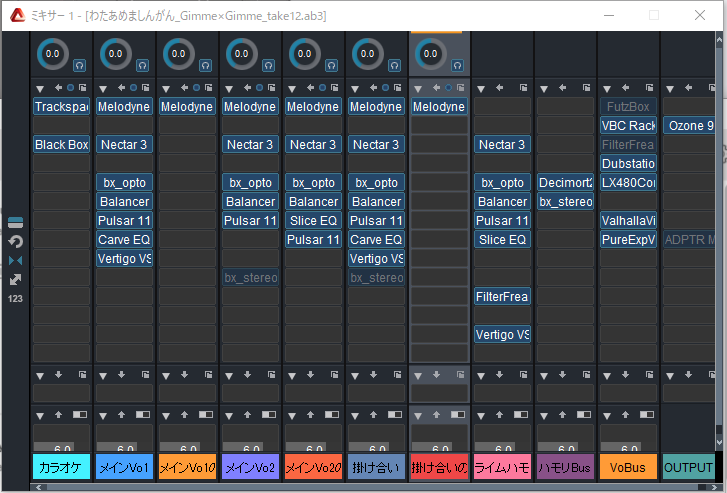Viewport: 727px width, 493px height.
Task: Click the sidebar reset circular arrow icon
Action: coord(15,242)
